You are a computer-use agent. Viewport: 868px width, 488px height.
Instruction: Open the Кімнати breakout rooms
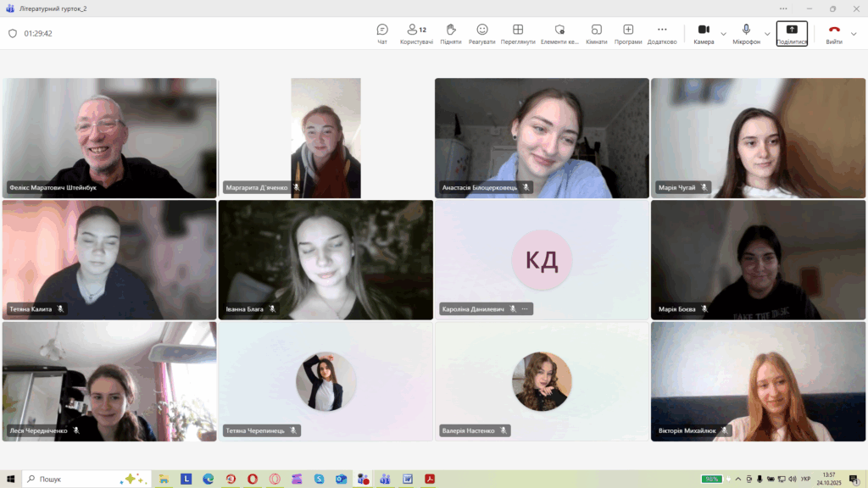[x=596, y=33]
